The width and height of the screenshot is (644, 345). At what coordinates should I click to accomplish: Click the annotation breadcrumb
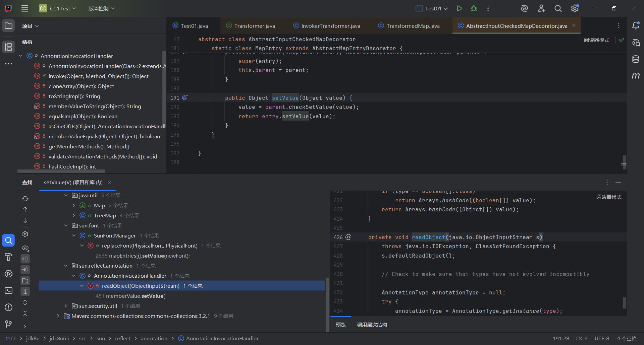[154, 338]
